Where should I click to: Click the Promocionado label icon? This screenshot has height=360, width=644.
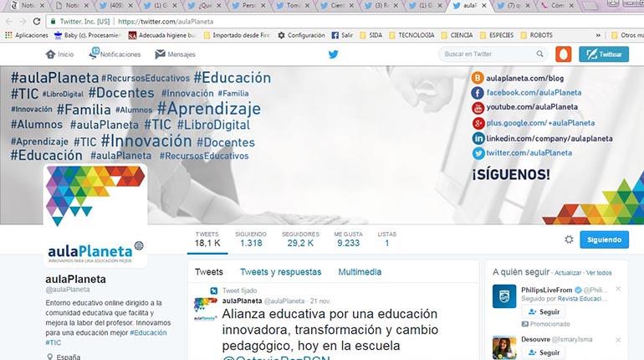tap(525, 324)
